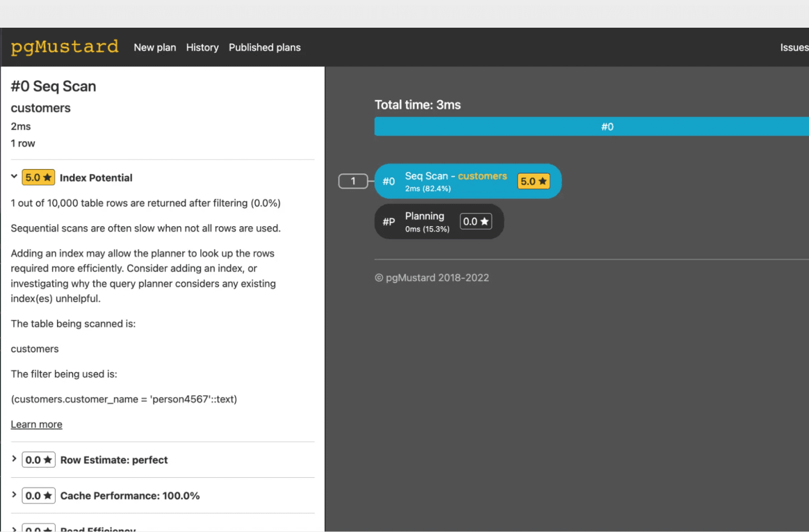Open the Issues nav item
The height and width of the screenshot is (532, 809).
point(793,48)
